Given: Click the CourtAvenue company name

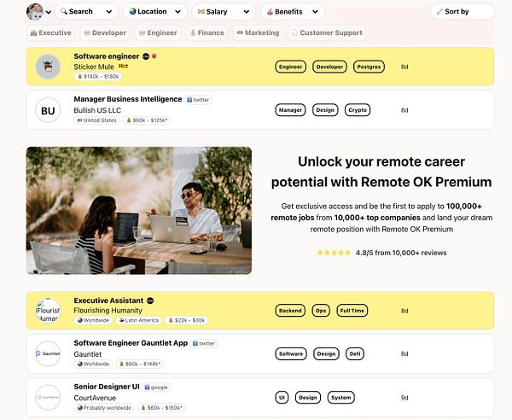Looking at the screenshot, I should point(95,398).
